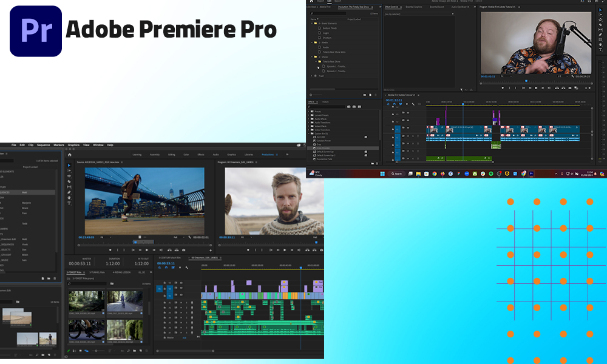Select the Pen tool in Dreamers window
607x364 pixels.
tap(69, 192)
